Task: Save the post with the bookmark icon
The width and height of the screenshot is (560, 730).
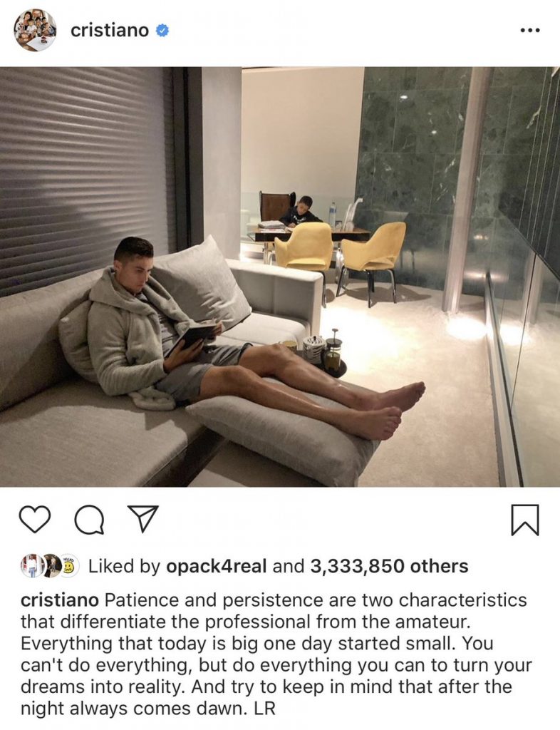Action: 526,520
